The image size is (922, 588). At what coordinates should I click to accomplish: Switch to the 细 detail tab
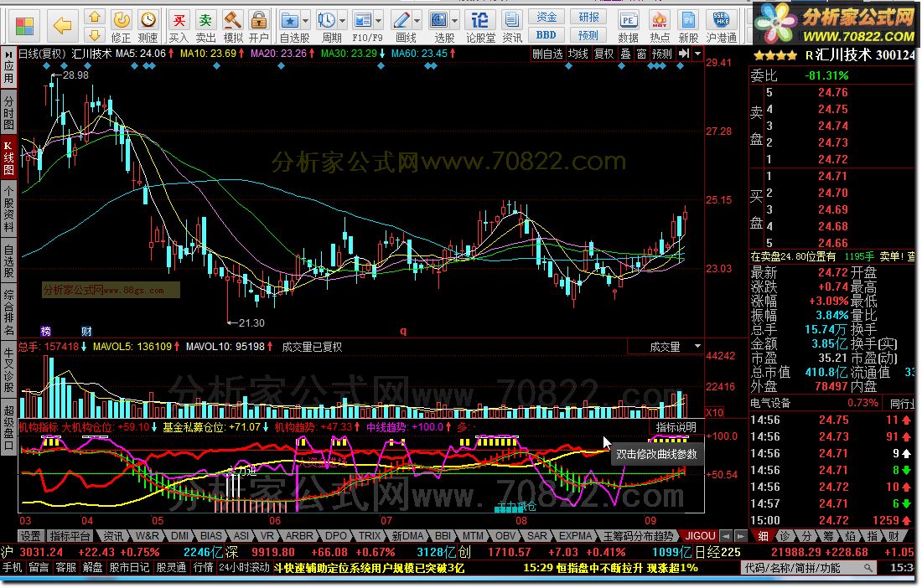[763, 536]
